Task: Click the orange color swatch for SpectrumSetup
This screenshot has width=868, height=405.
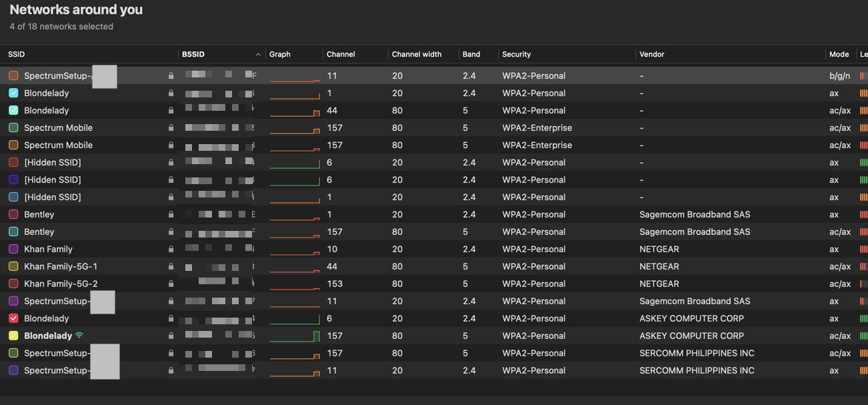Action: [x=13, y=75]
